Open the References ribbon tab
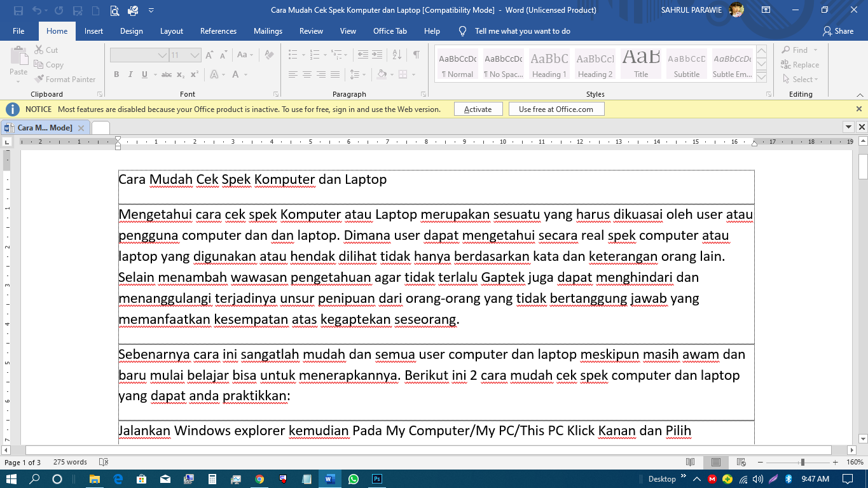This screenshot has height=488, width=868. pos(218,30)
